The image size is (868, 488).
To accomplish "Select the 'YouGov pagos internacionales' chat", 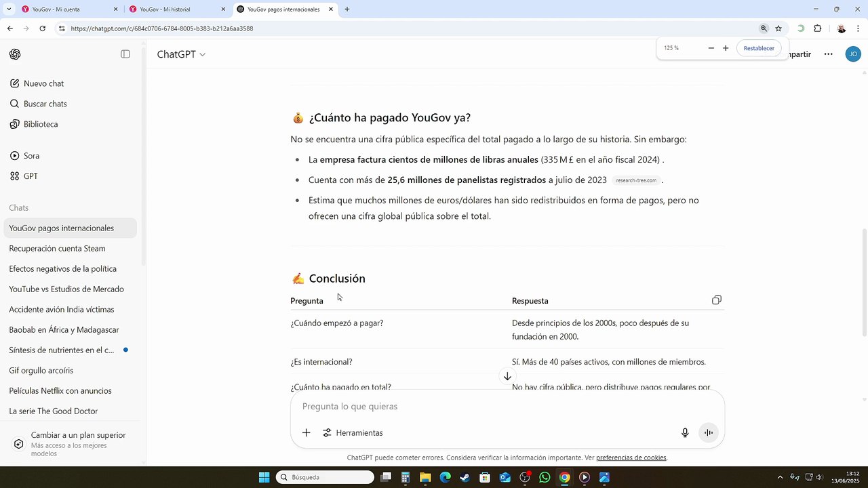I will point(71,228).
